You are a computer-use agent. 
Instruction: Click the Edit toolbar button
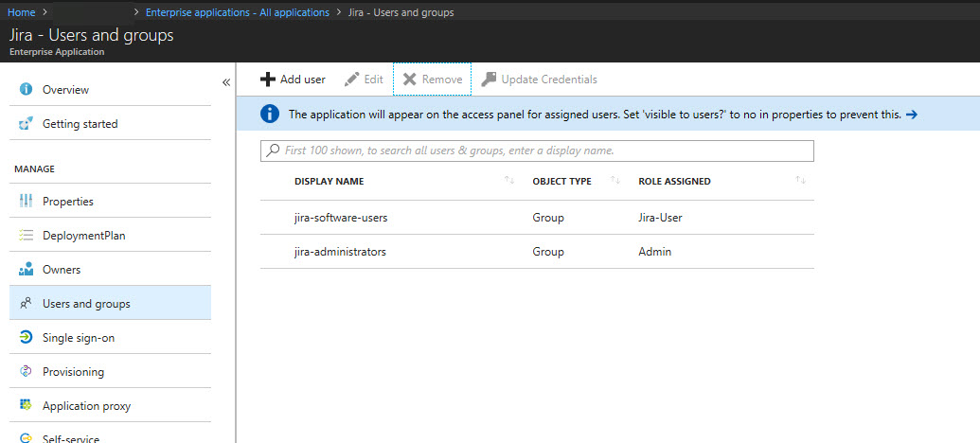364,80
